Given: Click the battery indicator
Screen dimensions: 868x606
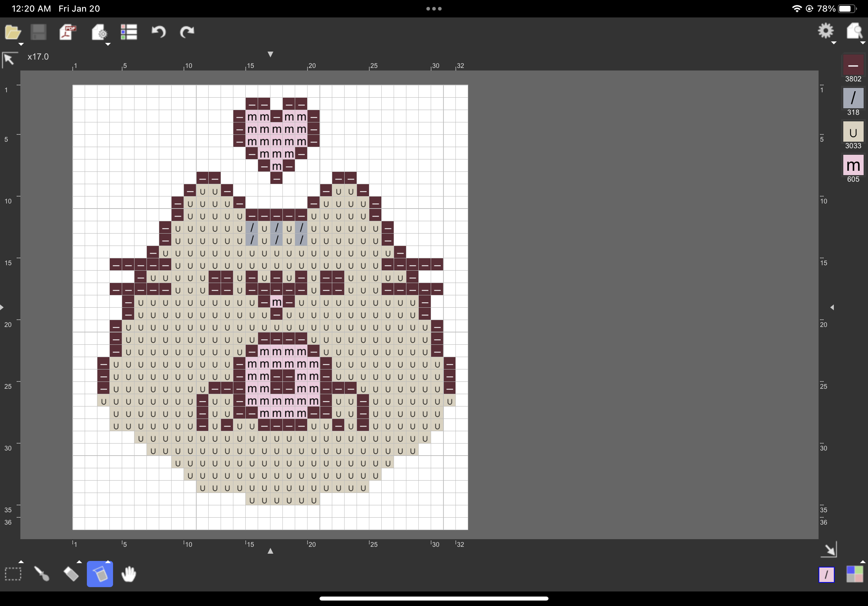Looking at the screenshot, I should (x=847, y=9).
